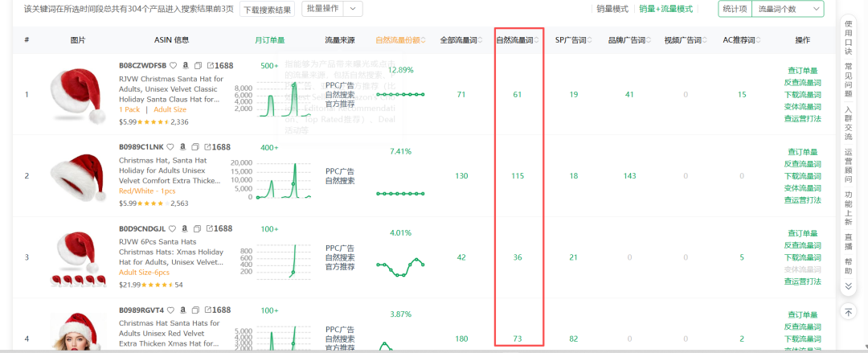Viewport: 868px width, 353px height.
Task: Click natural traffic words value 115
Action: pos(518,176)
